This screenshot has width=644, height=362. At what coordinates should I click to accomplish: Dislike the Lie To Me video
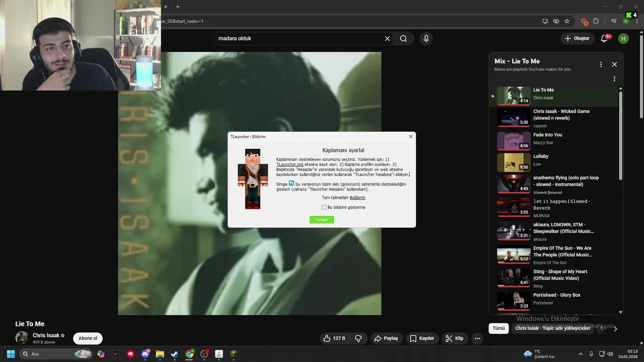[x=359, y=338]
